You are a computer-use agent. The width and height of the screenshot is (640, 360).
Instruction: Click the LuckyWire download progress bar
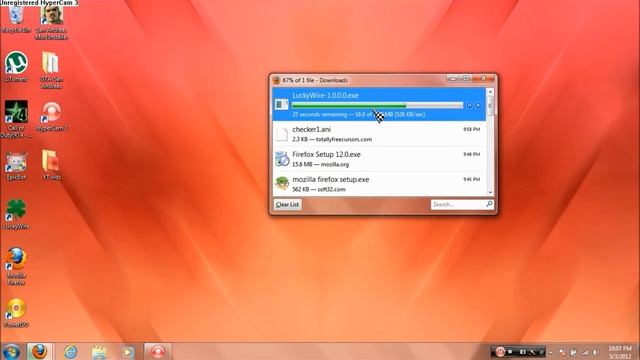tap(378, 105)
